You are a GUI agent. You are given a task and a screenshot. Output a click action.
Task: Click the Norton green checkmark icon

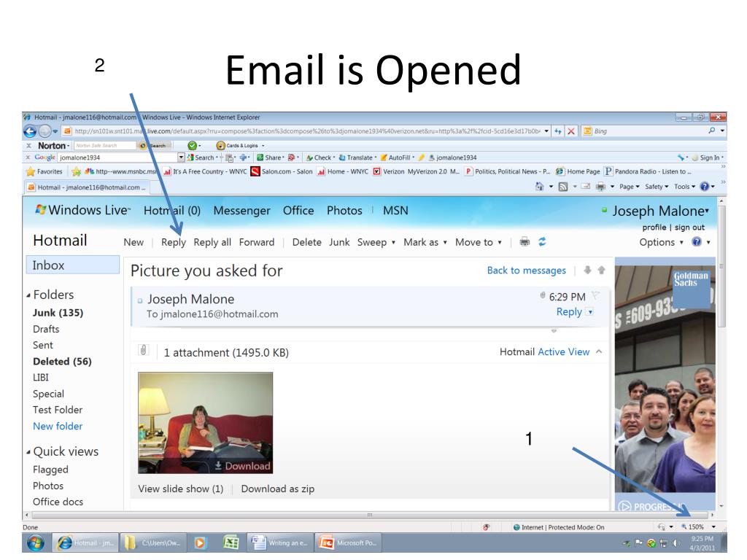pyautogui.click(x=192, y=145)
